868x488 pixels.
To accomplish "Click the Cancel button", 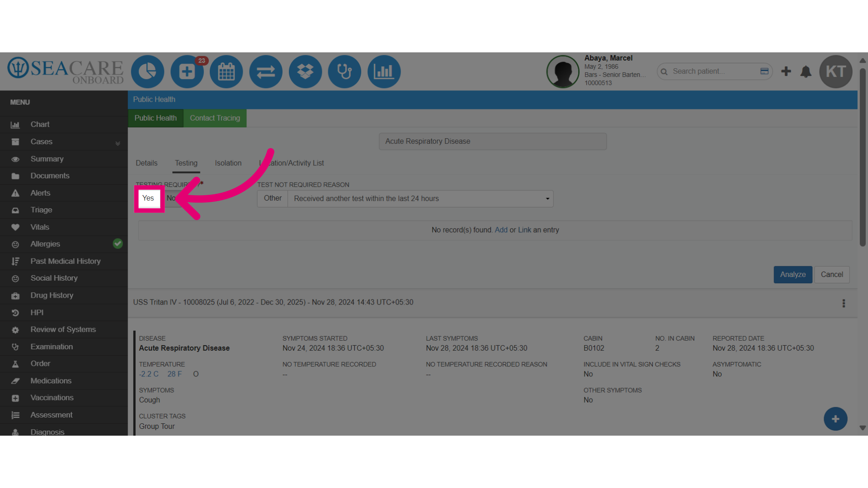I will (x=832, y=275).
